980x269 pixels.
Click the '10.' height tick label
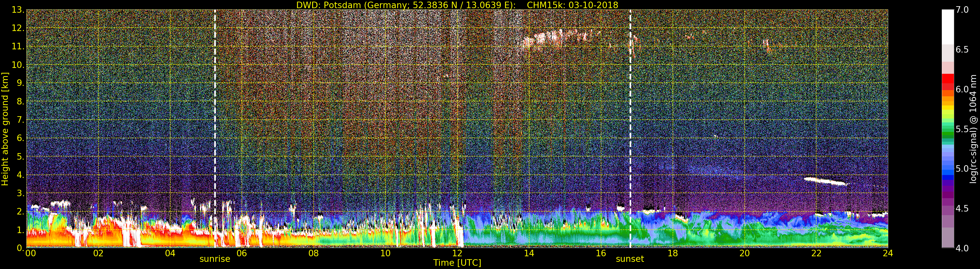point(18,65)
